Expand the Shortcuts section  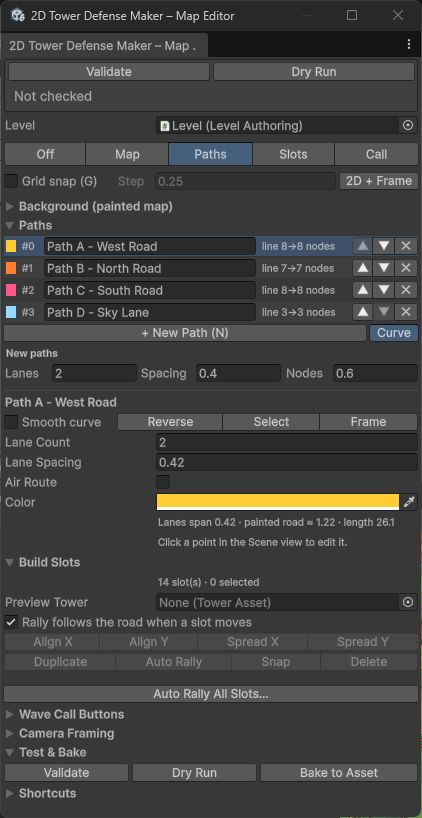click(x=10, y=793)
